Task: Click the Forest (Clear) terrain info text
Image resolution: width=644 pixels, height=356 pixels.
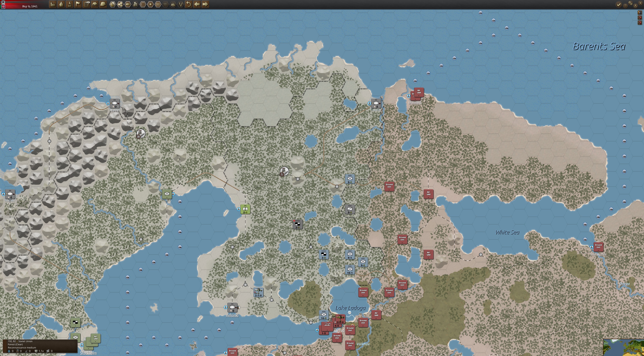Action: pos(15,344)
